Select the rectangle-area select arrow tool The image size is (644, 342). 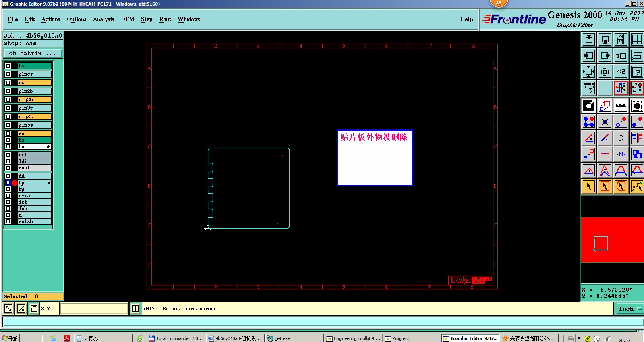coord(605,186)
